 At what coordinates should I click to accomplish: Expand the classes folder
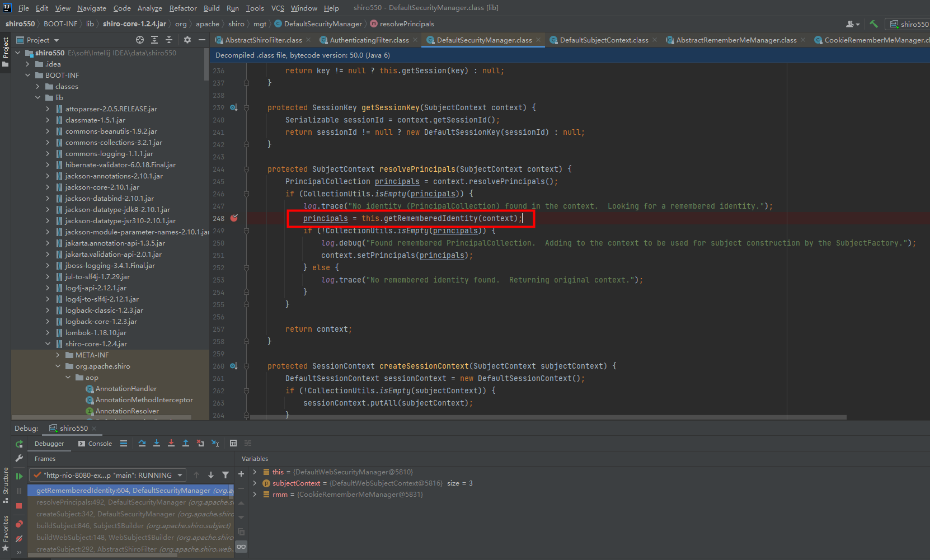(38, 86)
